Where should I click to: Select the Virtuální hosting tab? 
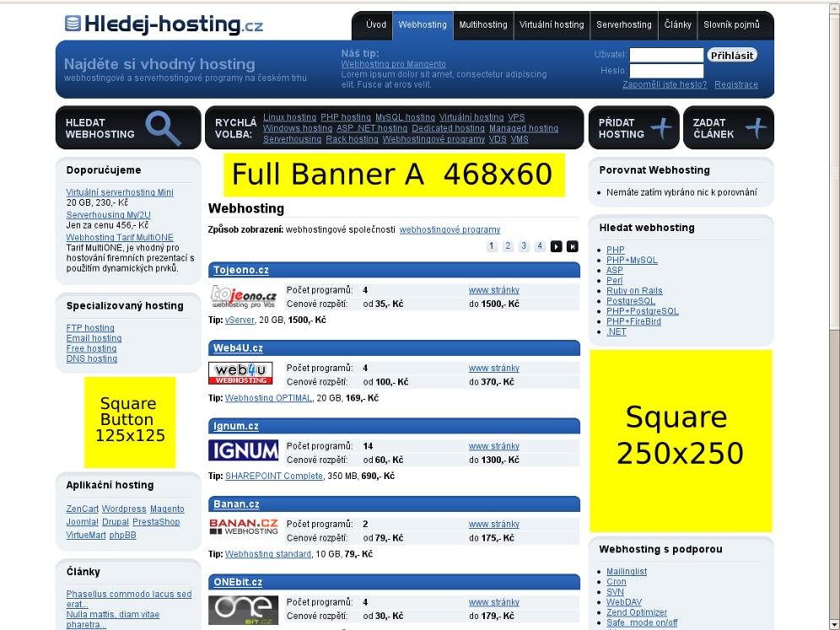coord(552,24)
